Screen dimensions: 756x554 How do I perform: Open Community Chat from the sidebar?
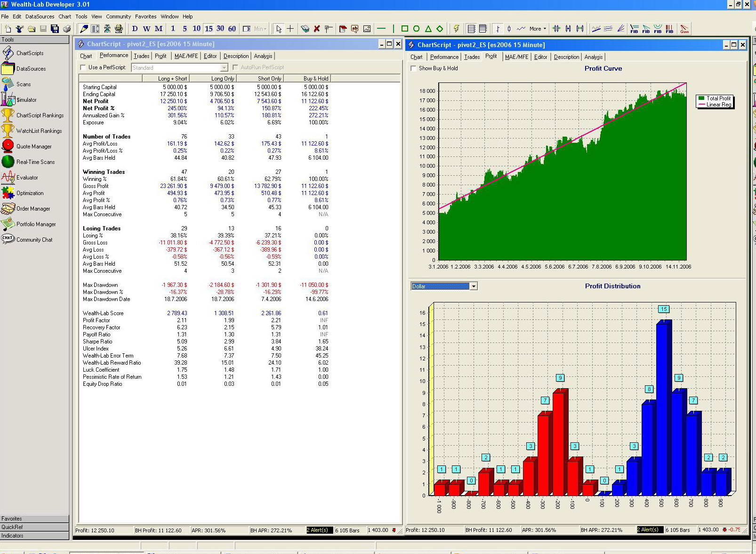[34, 240]
